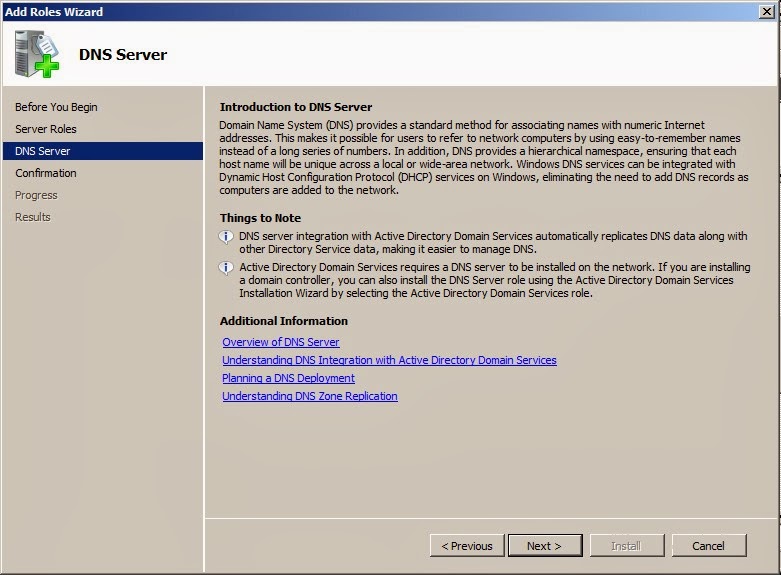
Task: Click info icon beside DNS server integration note
Action: tap(226, 237)
